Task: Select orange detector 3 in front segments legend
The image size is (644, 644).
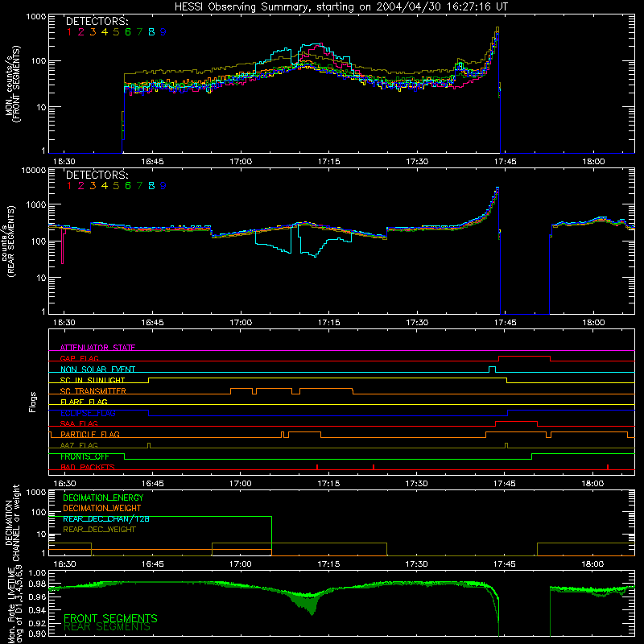Action: tap(93, 32)
